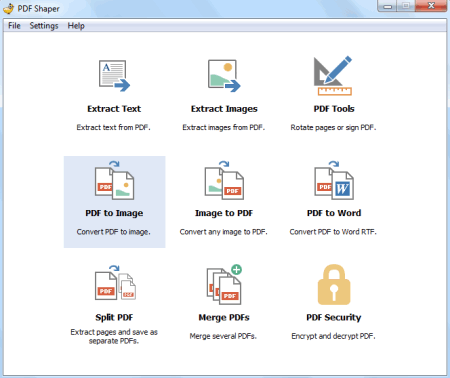The width and height of the screenshot is (450, 378).
Task: Open the Help menu
Action: tap(76, 26)
